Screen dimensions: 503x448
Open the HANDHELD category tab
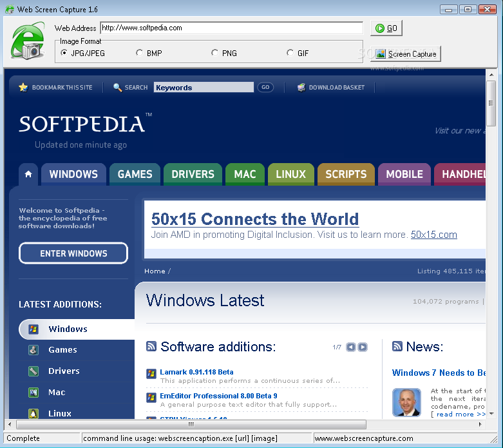pyautogui.click(x=460, y=174)
